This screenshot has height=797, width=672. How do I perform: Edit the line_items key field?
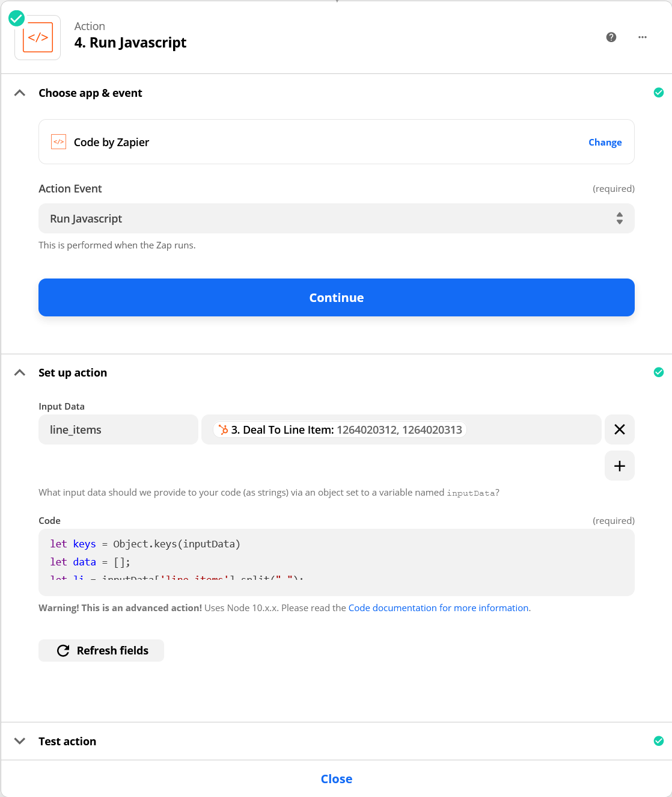[x=118, y=429]
